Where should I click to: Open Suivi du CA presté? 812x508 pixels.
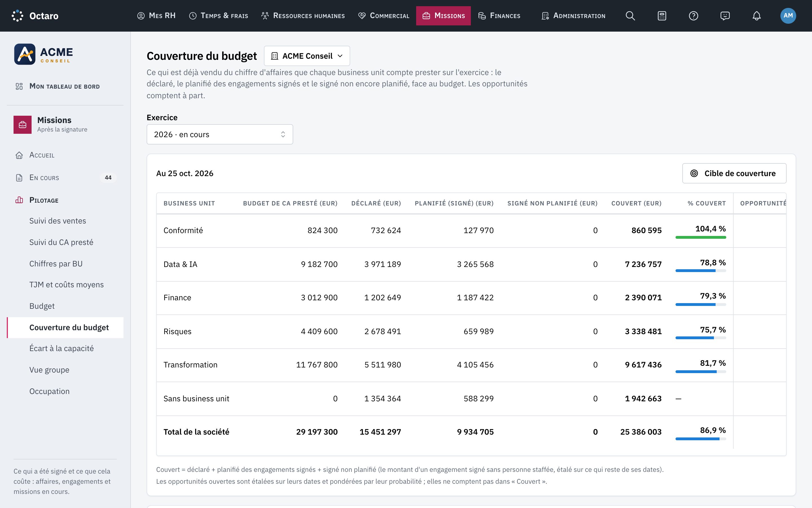click(61, 242)
